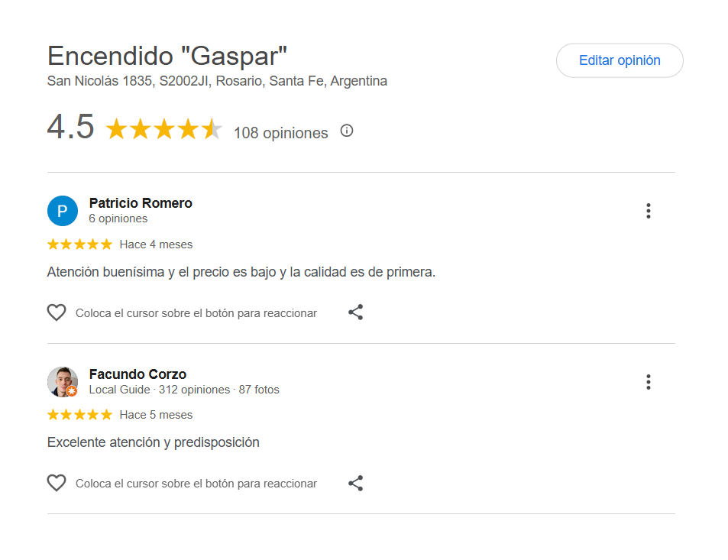Like Patricio Romero's review with the heart

tap(57, 312)
